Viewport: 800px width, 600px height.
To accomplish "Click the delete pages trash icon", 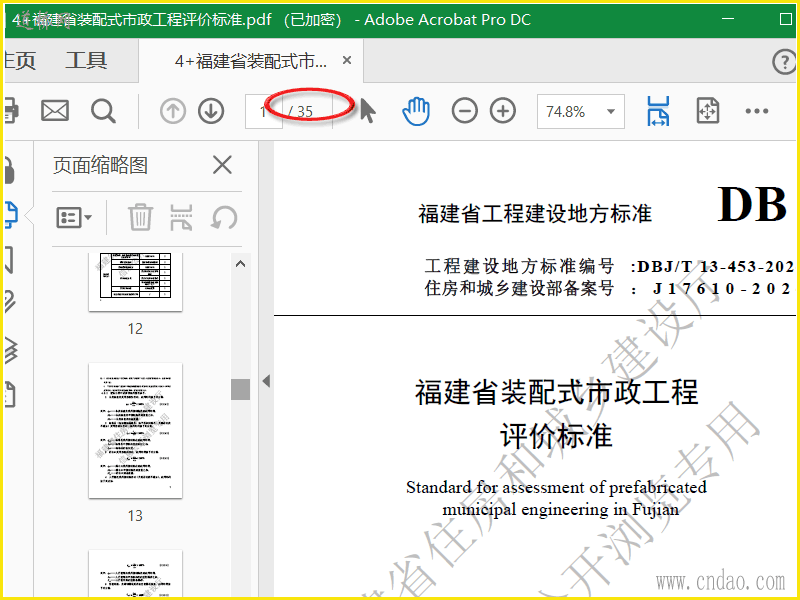I will pyautogui.click(x=140, y=217).
